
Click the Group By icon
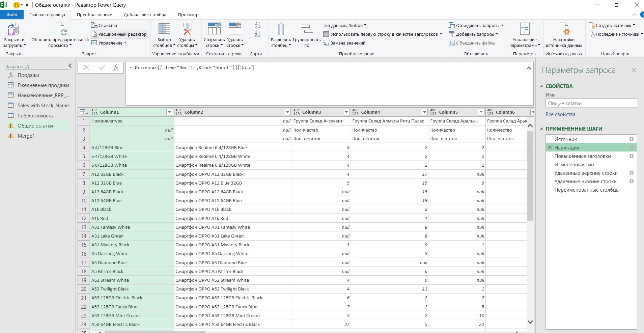tap(307, 29)
